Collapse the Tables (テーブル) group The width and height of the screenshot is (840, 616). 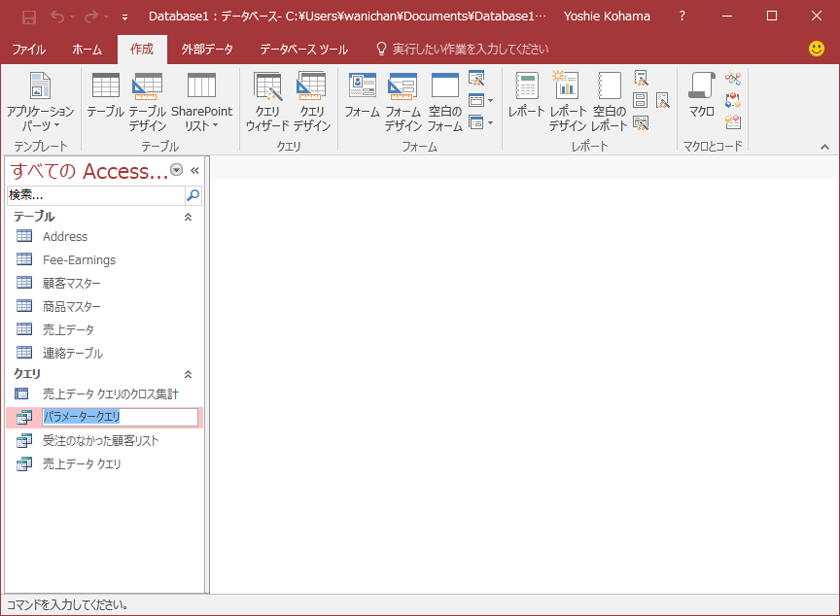(188, 217)
